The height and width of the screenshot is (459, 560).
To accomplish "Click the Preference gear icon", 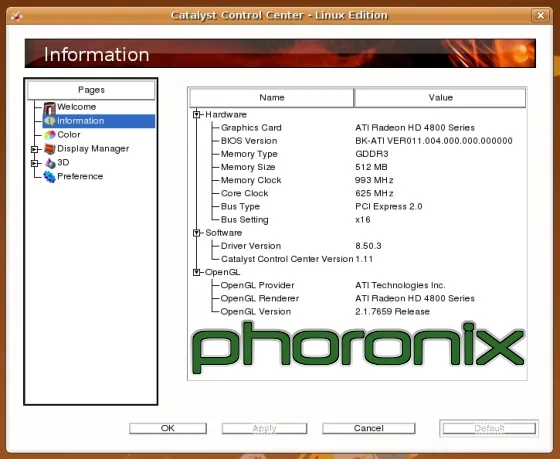I will click(x=50, y=176).
